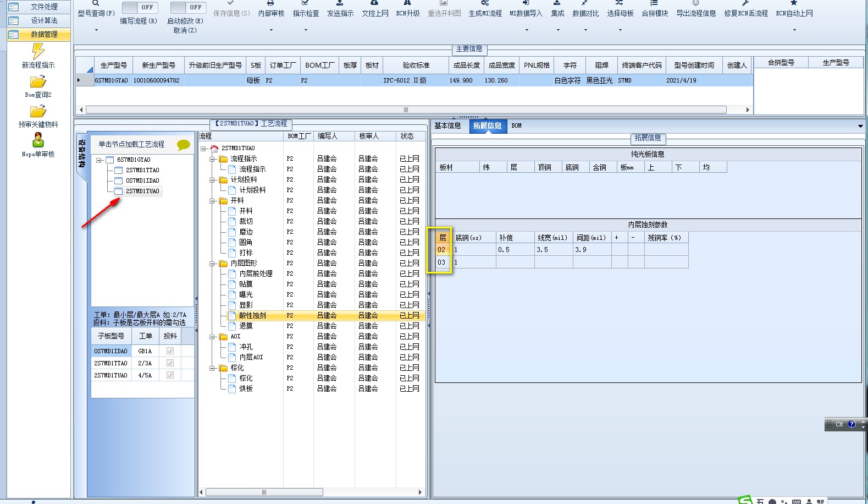Image resolution: width=868 pixels, height=504 pixels.
Task: Click the 生产型号 column header
Action: point(113,65)
